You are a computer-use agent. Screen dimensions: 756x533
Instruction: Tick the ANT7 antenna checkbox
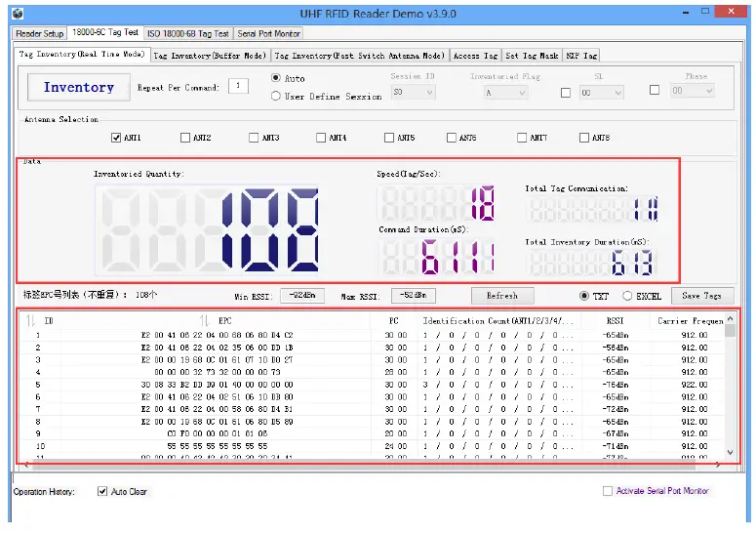(522, 138)
